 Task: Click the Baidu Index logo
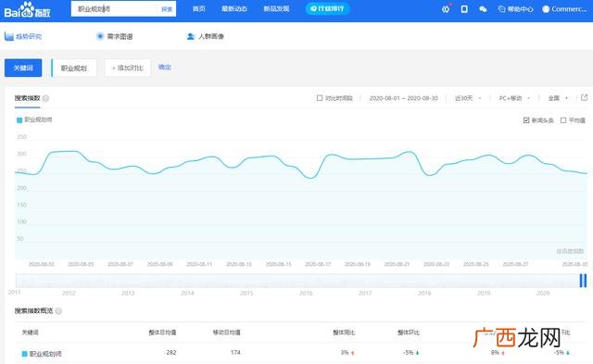click(27, 10)
